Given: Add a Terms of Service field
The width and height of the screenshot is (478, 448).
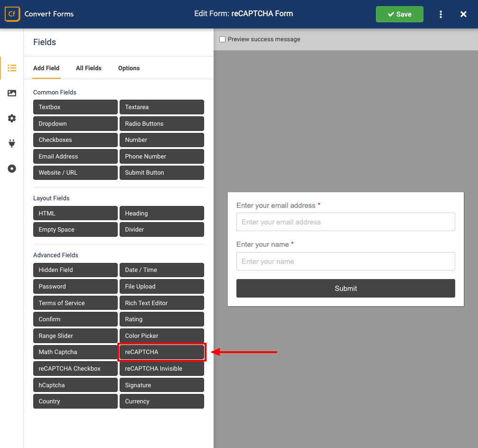Looking at the screenshot, I should pyautogui.click(x=75, y=303).
